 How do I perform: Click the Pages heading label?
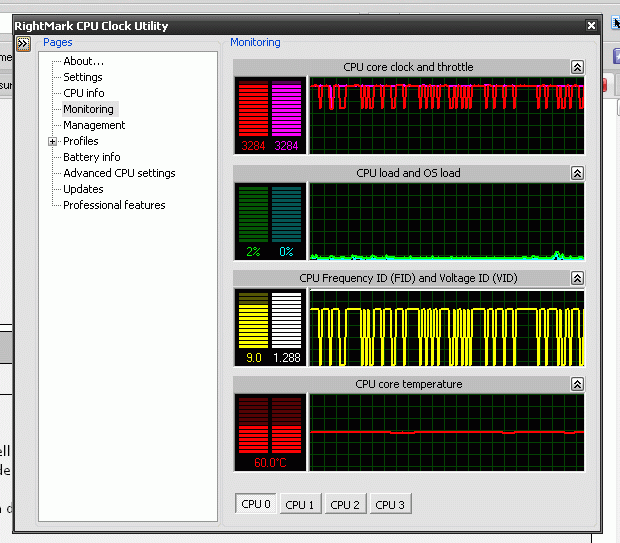click(58, 42)
